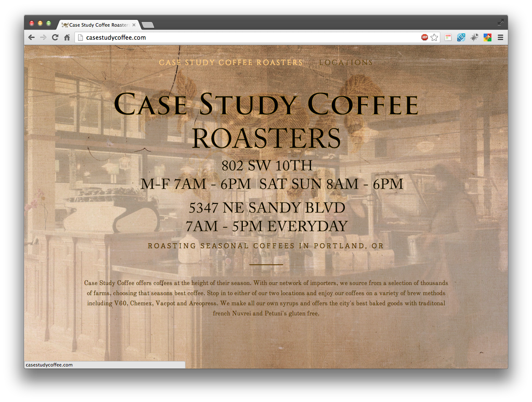Click the casestudycoffee.com status bar text
Screen dimensions: 532x402
(x=49, y=365)
